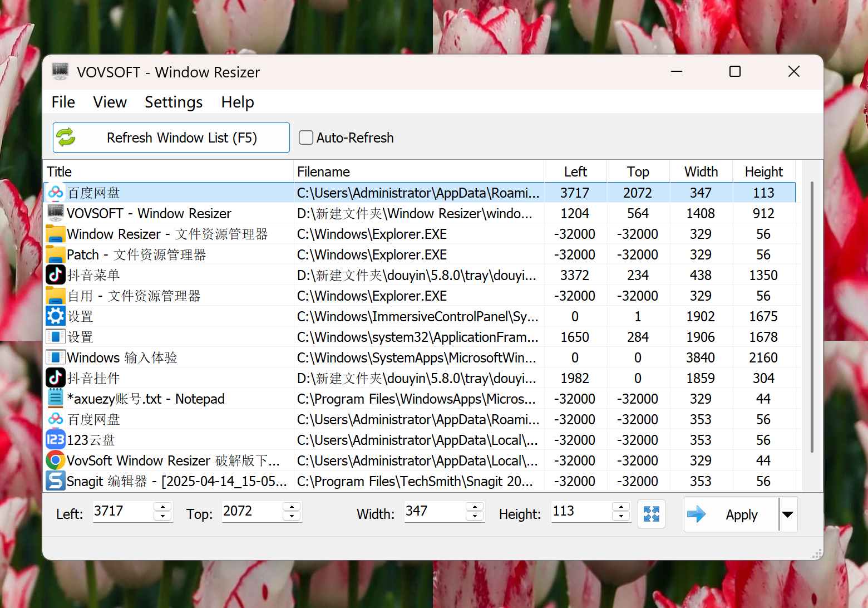The width and height of the screenshot is (868, 608).
Task: Click the height value 1350
Action: click(763, 275)
